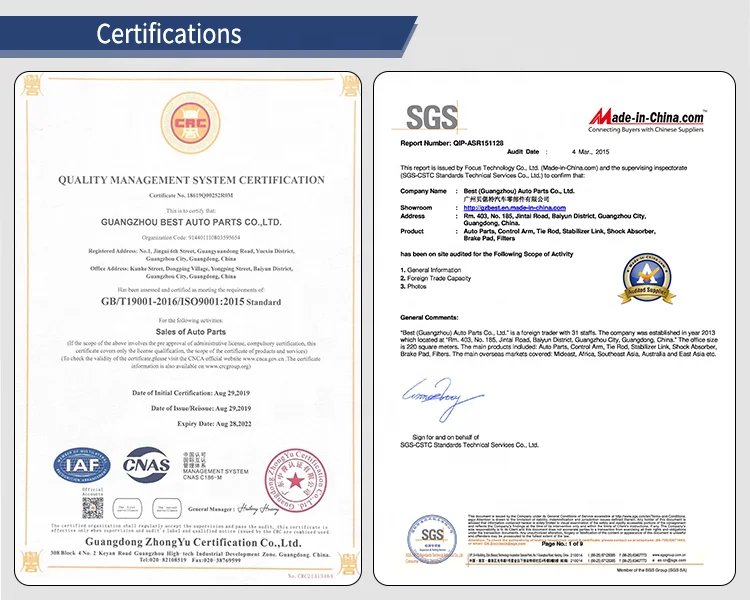
Task: Click the Audited Supplier gold badge
Action: tap(647, 279)
